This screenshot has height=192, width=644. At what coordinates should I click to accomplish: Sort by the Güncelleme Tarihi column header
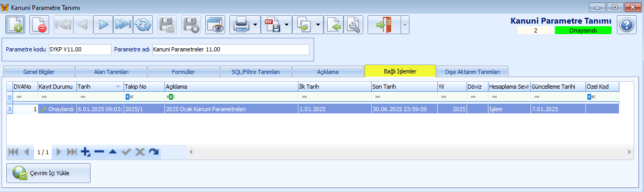coord(558,87)
